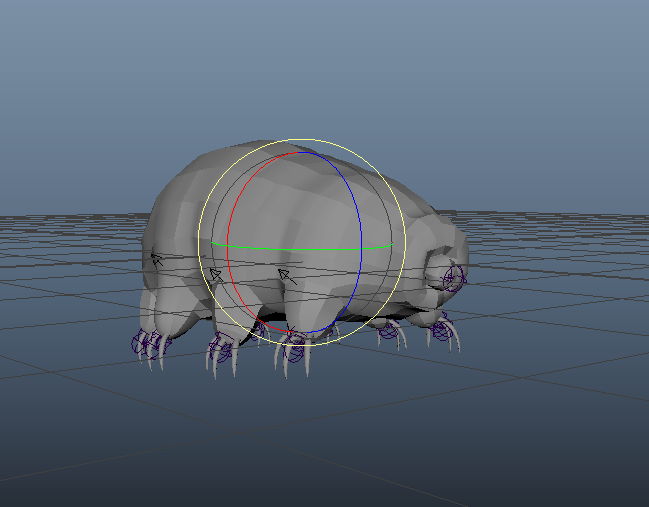Select the blue Z-axis rotation ring
This screenshot has width=649, height=507.
pyautogui.click(x=361, y=242)
